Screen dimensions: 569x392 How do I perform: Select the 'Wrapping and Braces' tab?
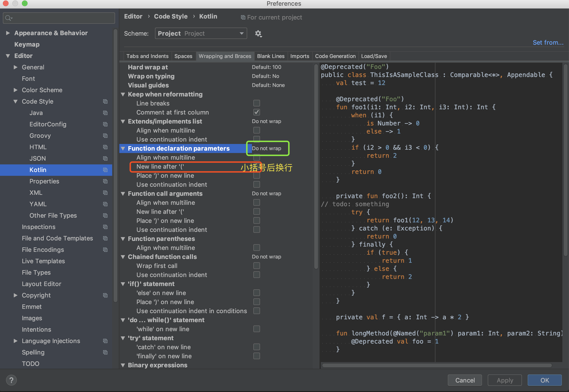(x=224, y=56)
